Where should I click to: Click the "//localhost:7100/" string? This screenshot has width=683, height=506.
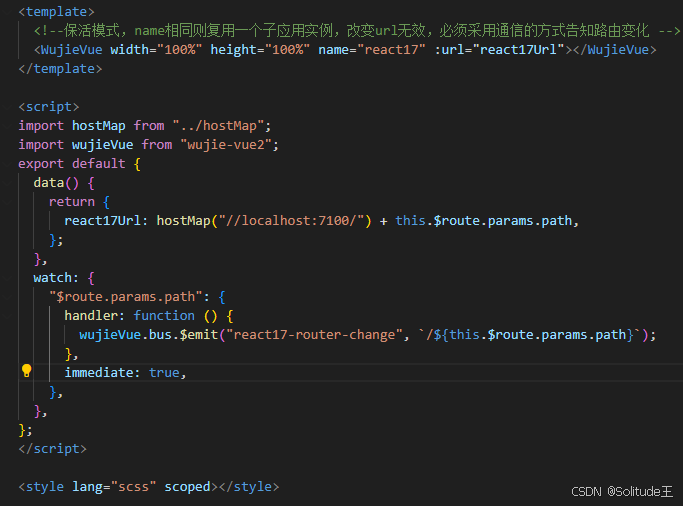(x=291, y=221)
